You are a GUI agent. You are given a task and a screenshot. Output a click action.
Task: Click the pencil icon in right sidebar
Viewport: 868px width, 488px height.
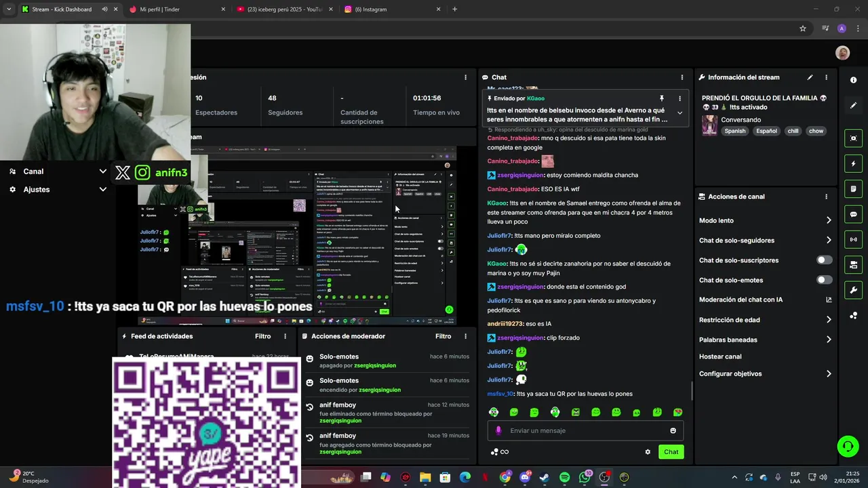[x=853, y=105]
